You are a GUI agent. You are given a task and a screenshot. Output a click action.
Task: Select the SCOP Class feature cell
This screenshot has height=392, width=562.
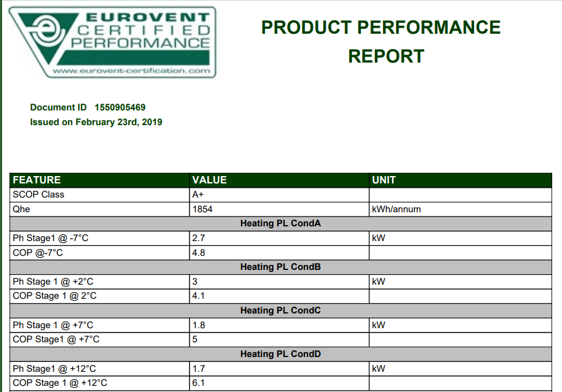click(x=99, y=194)
